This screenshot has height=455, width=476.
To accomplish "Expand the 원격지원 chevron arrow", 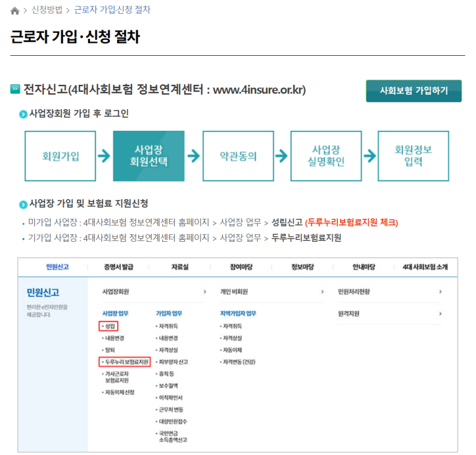I will 441,314.
